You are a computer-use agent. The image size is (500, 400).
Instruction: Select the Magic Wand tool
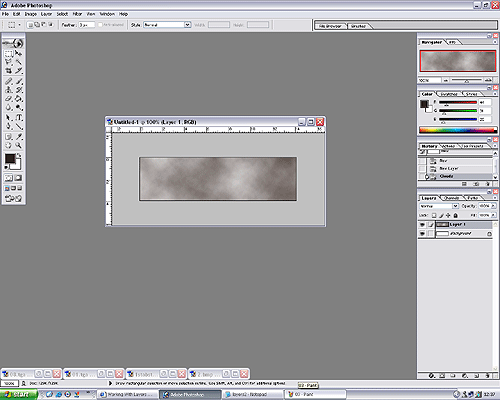pyautogui.click(x=19, y=62)
